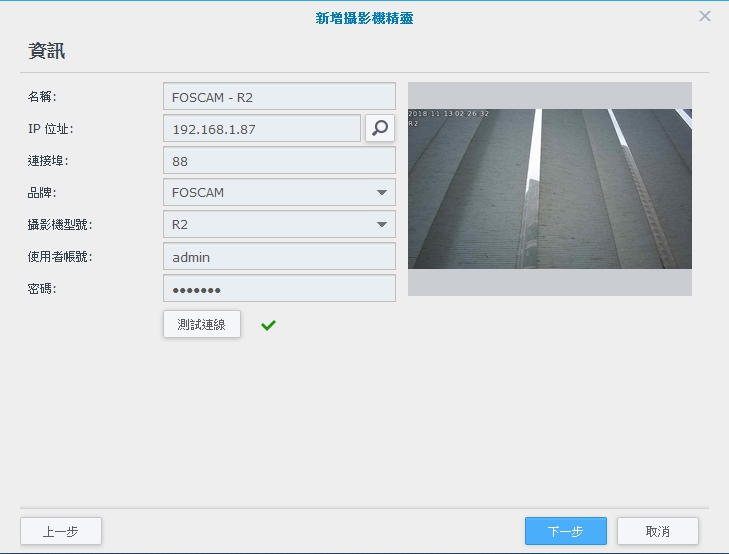Focus the 密碼 password field
The image size is (729, 554).
click(x=279, y=289)
